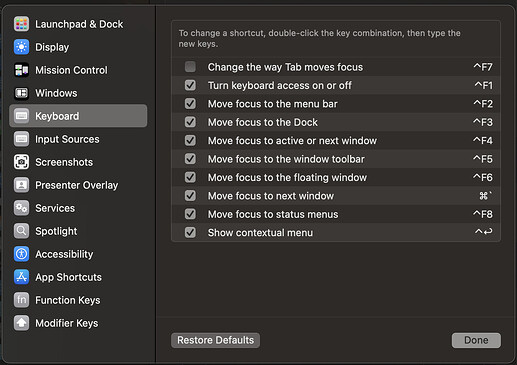Uncheck Move focus to active or next window
This screenshot has width=517, height=365.
190,140
